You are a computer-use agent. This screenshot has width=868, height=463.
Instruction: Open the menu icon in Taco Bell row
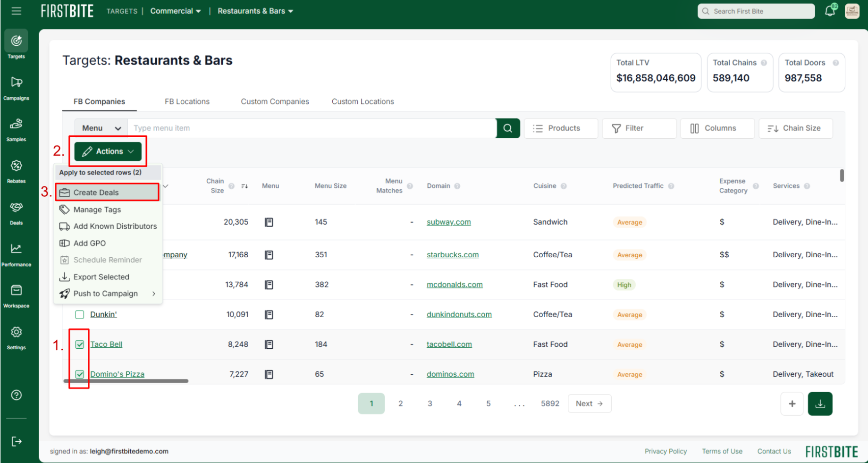point(269,345)
